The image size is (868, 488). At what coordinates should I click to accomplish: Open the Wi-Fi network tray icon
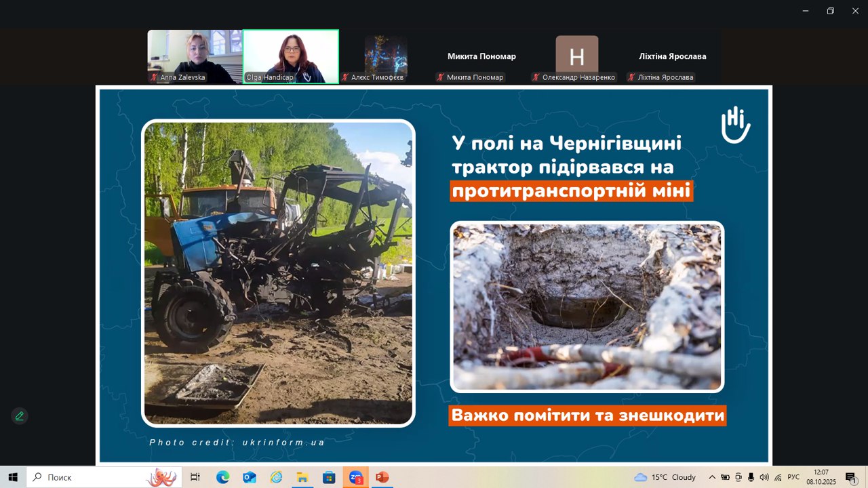tap(778, 477)
